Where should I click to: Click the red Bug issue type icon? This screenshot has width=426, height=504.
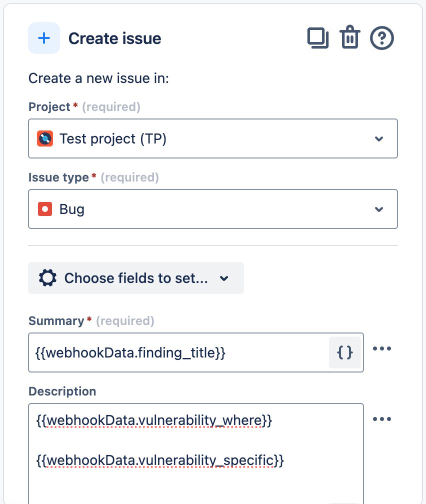point(45,209)
